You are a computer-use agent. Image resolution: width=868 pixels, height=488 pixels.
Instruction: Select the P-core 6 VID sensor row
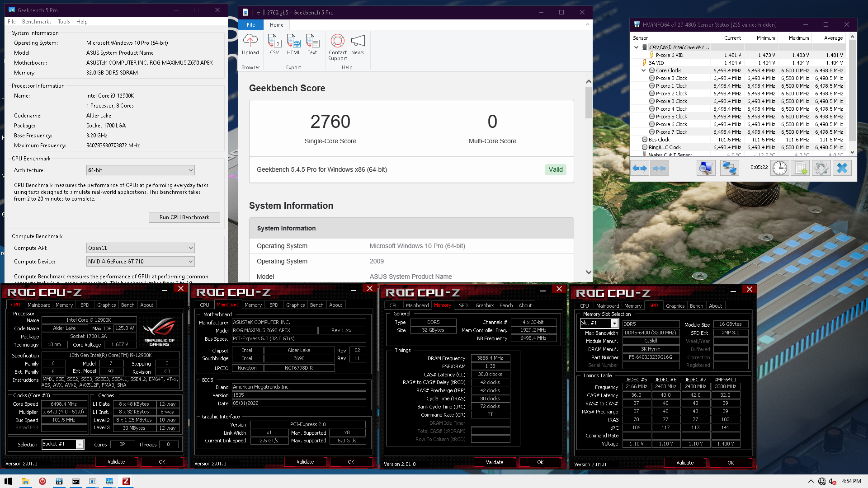click(x=739, y=55)
